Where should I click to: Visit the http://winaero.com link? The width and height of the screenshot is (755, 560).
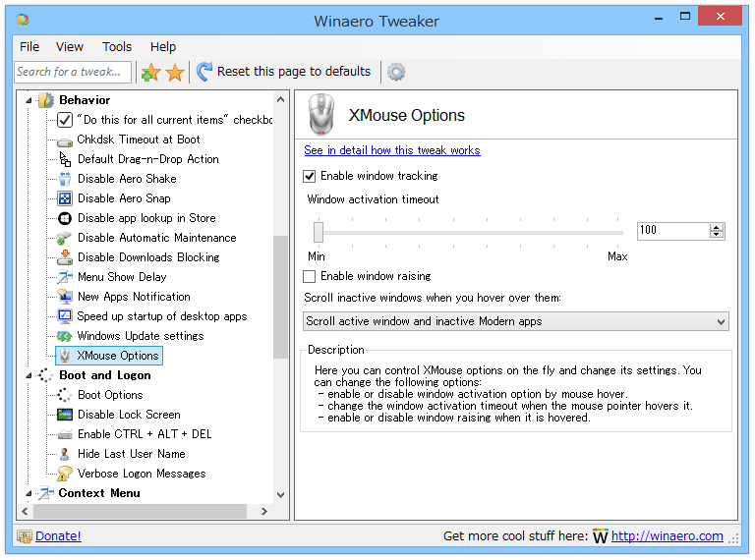click(667, 536)
